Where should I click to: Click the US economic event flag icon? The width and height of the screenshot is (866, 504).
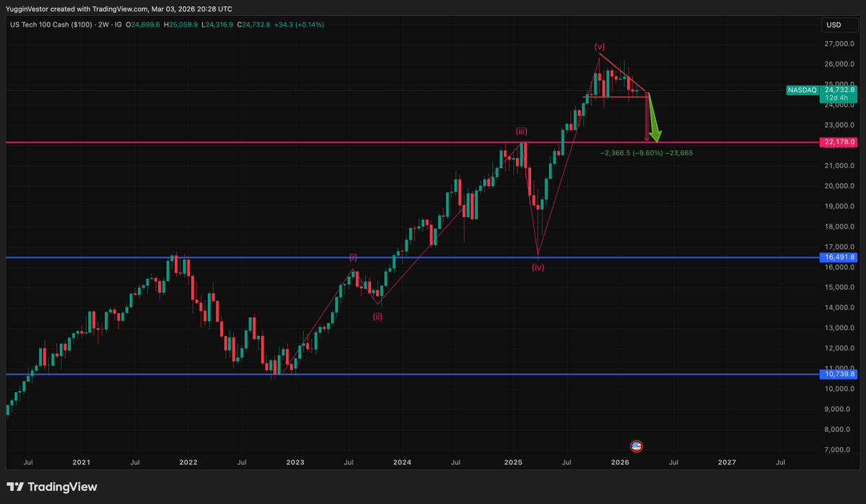click(x=637, y=446)
